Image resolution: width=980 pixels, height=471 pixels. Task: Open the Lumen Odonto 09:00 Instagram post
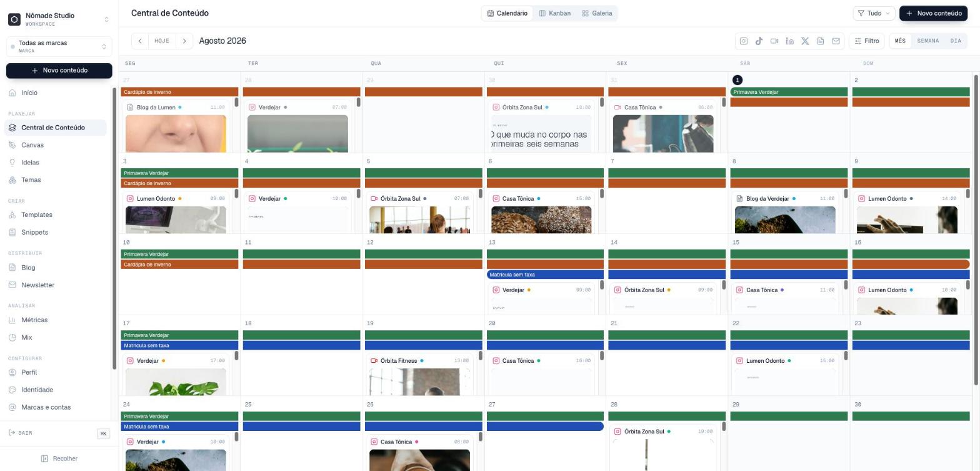(x=176, y=213)
